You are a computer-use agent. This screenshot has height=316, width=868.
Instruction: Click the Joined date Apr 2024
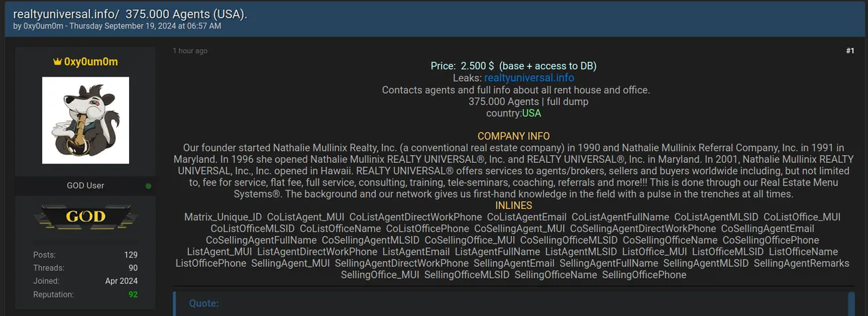121,281
